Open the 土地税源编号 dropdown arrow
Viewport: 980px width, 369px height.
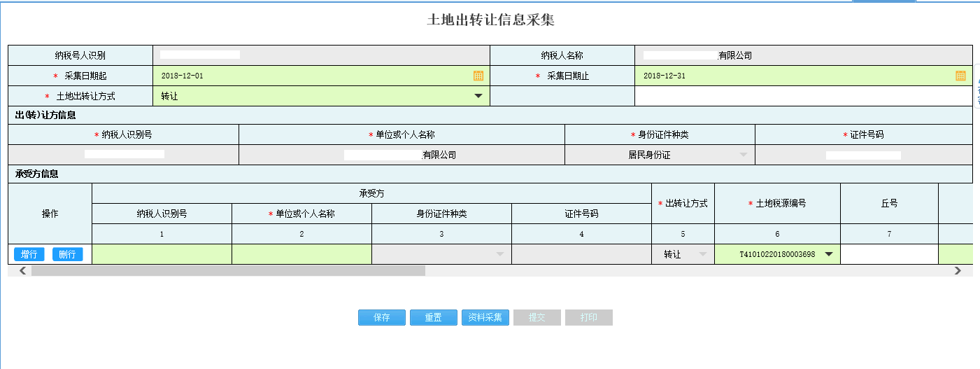[829, 254]
